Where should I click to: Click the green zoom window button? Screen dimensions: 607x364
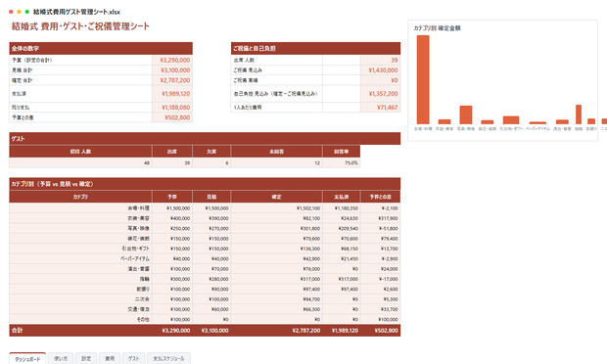[x=27, y=12]
